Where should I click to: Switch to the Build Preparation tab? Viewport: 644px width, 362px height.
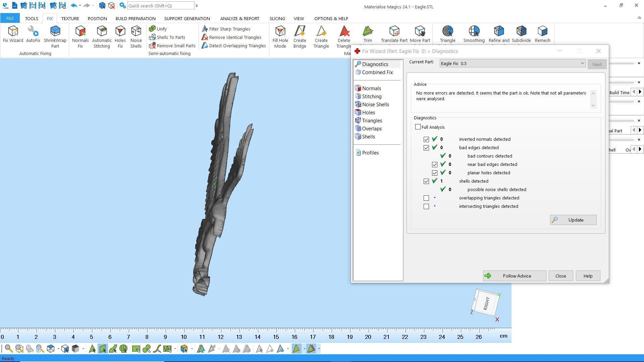coord(136,18)
